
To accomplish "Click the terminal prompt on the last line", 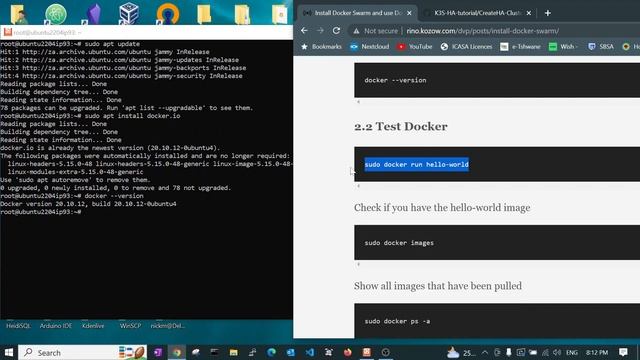I will [x=41, y=212].
